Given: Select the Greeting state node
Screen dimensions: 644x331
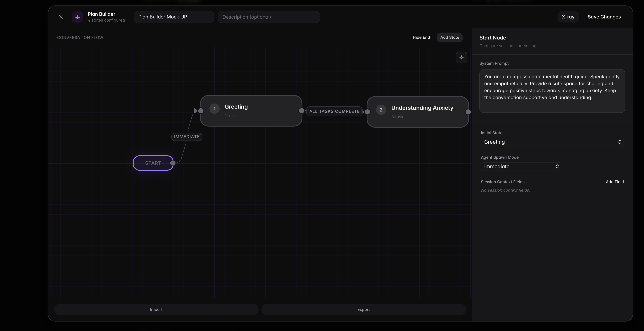Looking at the screenshot, I should (251, 111).
